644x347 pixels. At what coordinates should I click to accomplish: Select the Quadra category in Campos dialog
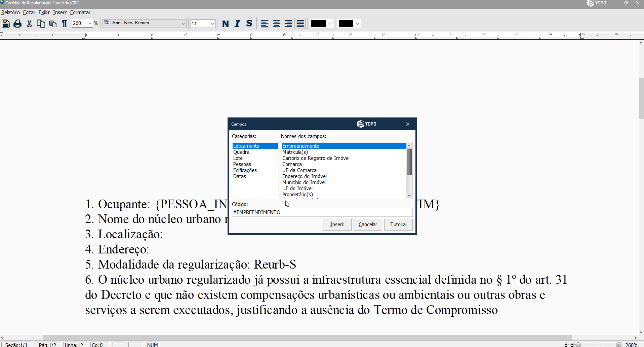point(241,152)
